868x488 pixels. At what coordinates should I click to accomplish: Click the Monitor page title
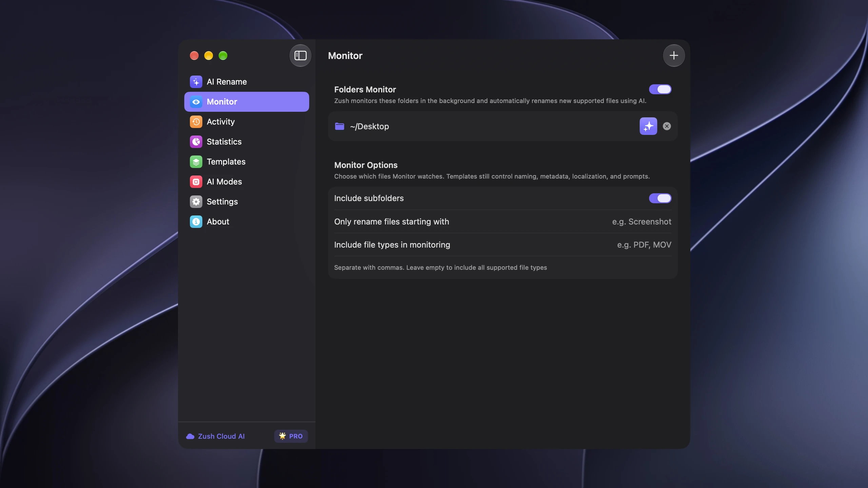(x=345, y=56)
